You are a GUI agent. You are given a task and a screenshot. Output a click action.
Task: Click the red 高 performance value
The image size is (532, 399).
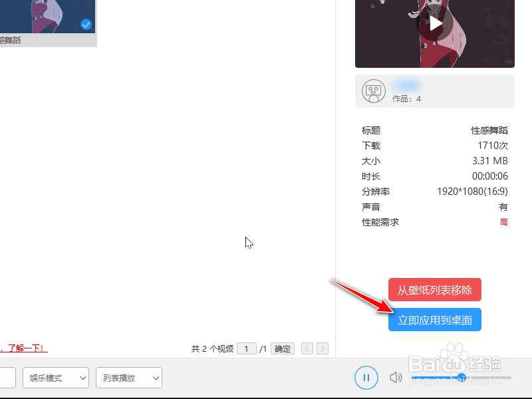[504, 222]
